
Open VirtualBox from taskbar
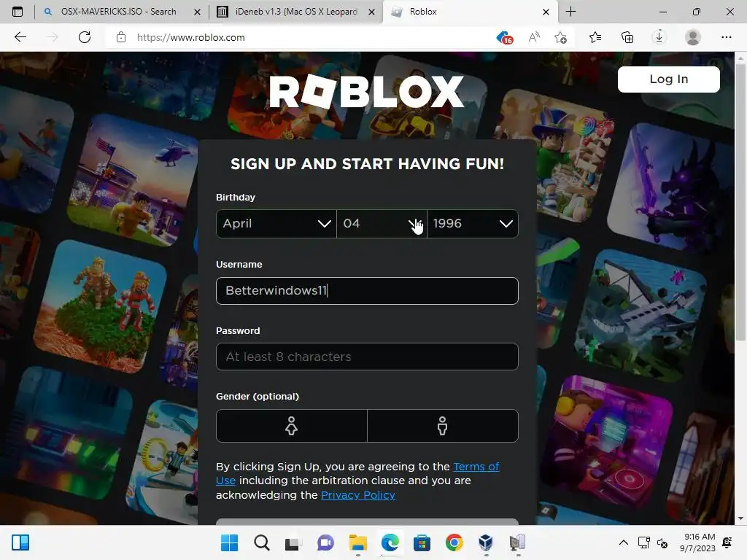click(485, 542)
